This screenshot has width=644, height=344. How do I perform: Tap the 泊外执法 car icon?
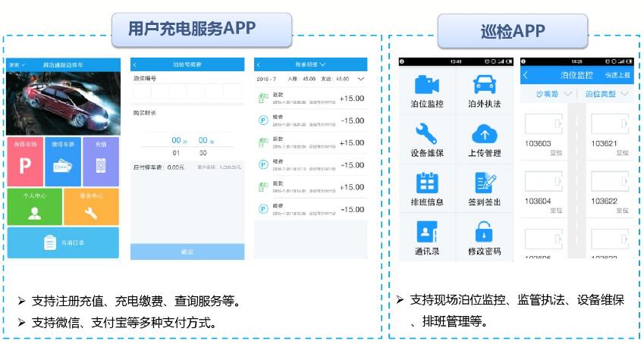pyautogui.click(x=483, y=86)
